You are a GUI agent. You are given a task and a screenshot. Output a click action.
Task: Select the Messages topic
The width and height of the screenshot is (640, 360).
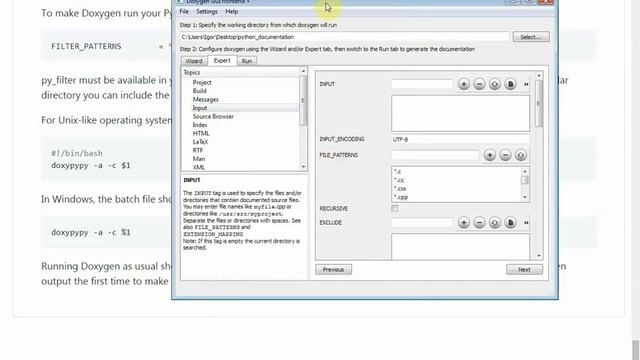(x=206, y=99)
